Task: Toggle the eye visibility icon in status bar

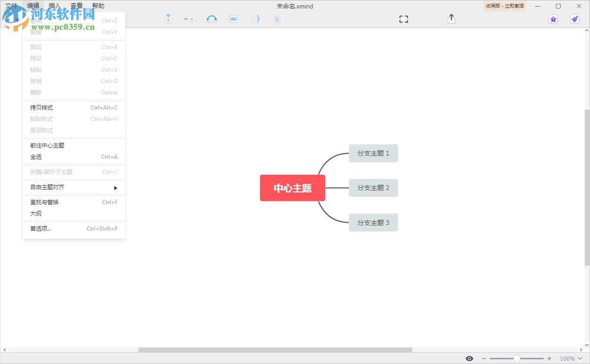Action: pos(469,358)
